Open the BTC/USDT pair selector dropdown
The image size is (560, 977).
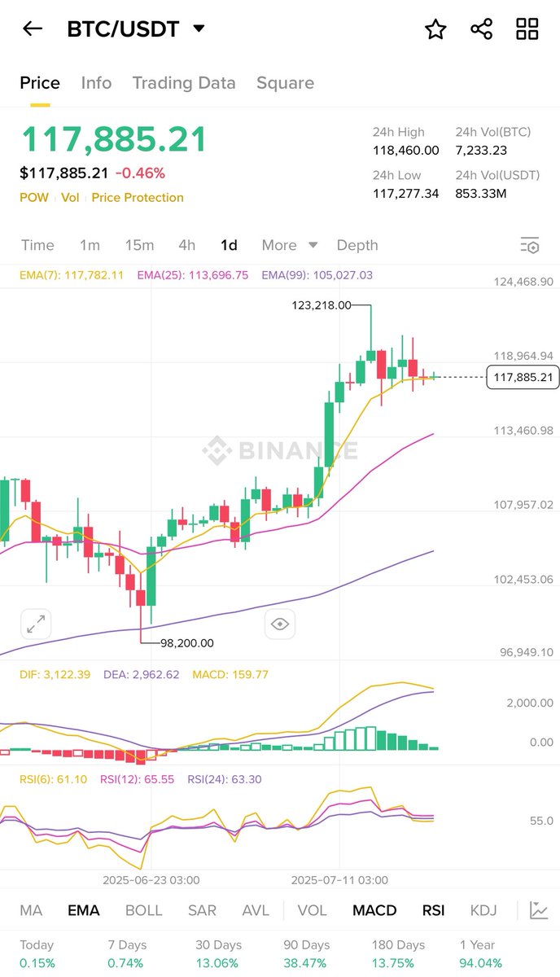pyautogui.click(x=136, y=29)
